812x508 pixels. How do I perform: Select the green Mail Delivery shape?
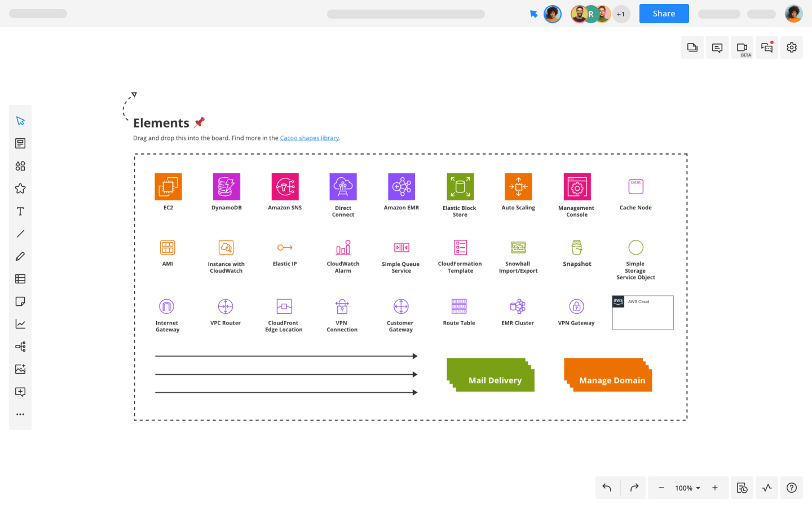click(x=491, y=375)
